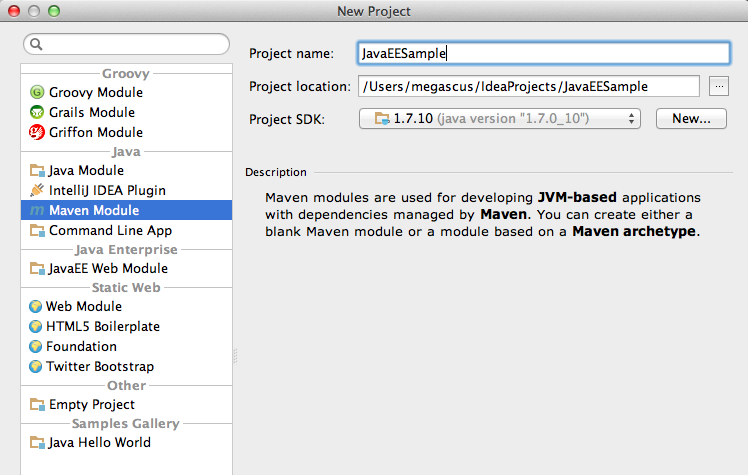Click the Project location text field
This screenshot has width=748, height=475.
coord(529,86)
